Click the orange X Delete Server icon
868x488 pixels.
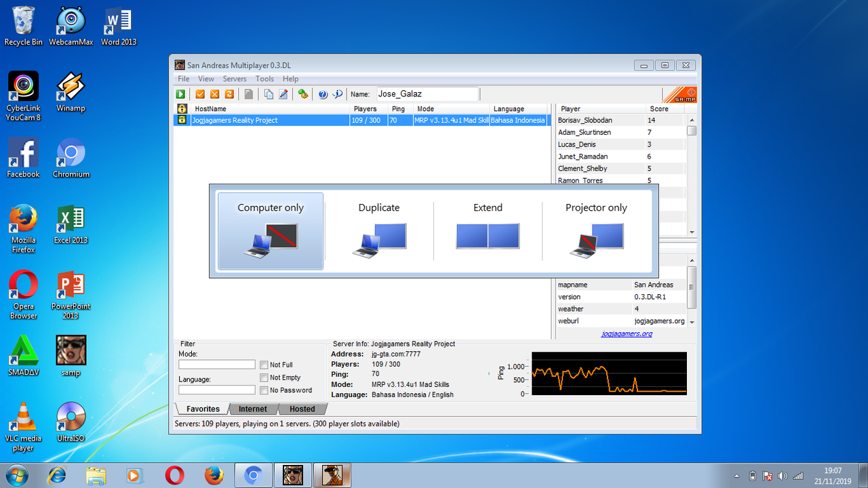pyautogui.click(x=215, y=94)
